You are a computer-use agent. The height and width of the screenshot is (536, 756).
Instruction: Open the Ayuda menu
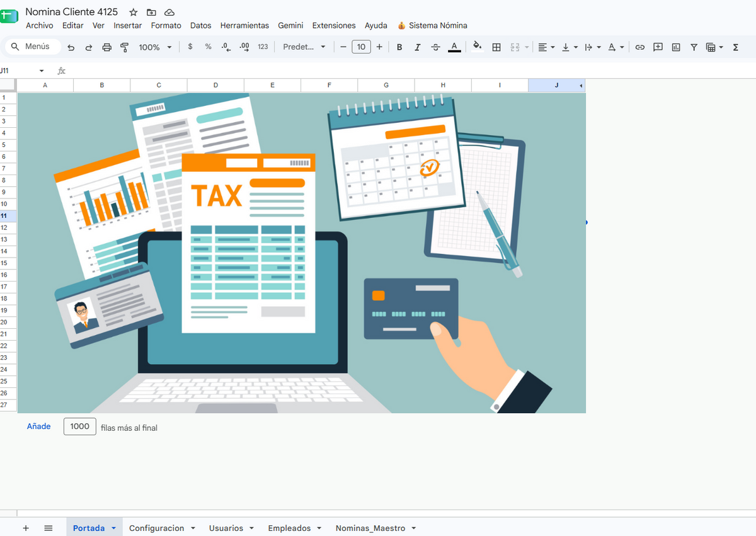(x=376, y=26)
